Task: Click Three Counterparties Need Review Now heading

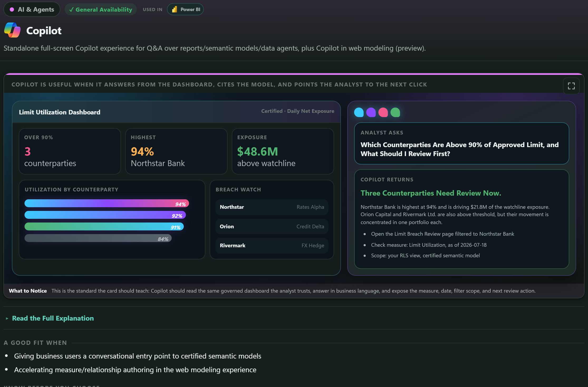Action: tap(431, 193)
